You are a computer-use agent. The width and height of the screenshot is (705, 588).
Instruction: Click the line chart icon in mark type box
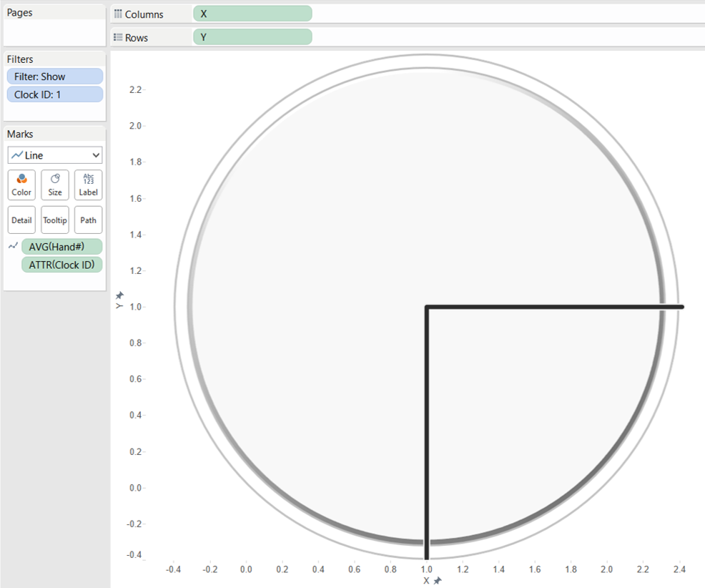(17, 155)
